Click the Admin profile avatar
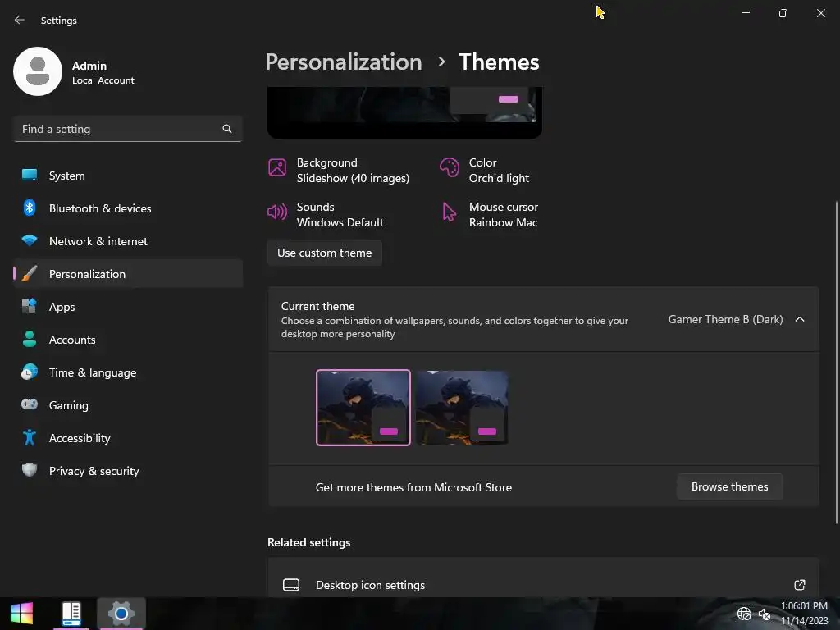Viewport: 840px width, 630px height. click(x=38, y=71)
